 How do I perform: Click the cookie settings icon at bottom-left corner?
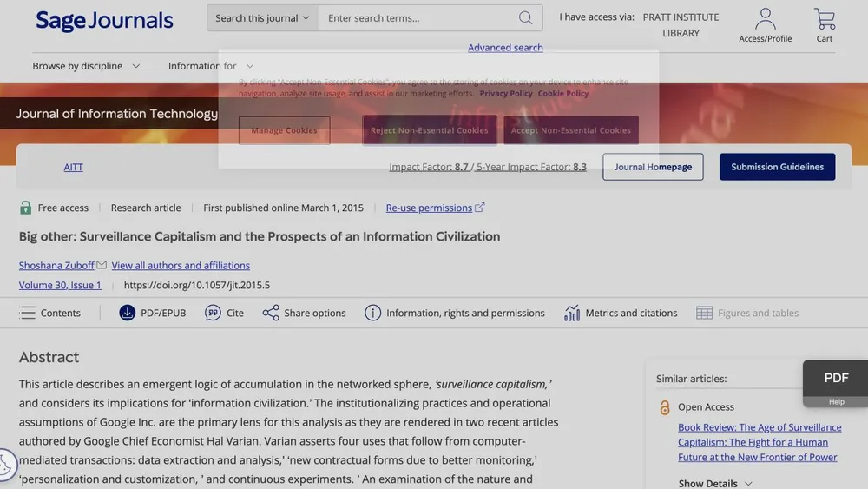point(5,464)
